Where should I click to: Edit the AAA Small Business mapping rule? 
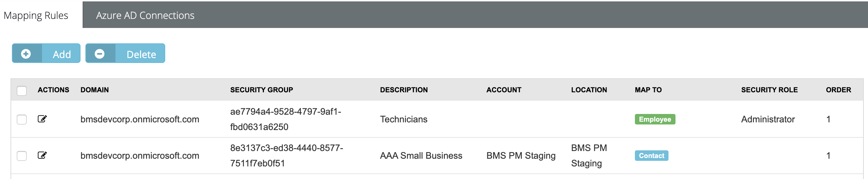pos(42,155)
